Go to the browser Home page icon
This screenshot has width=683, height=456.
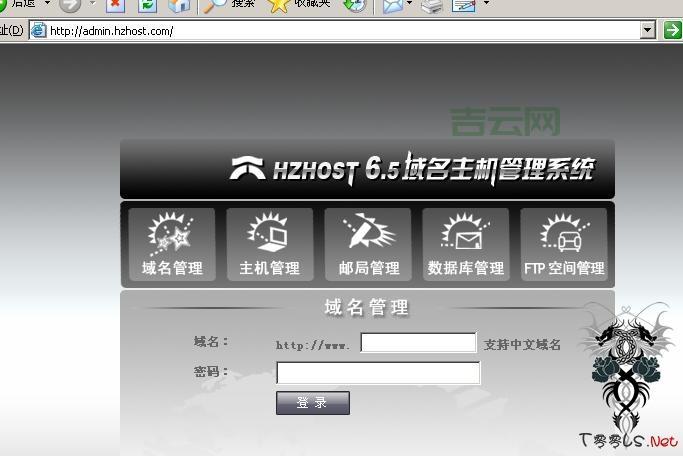point(179,5)
